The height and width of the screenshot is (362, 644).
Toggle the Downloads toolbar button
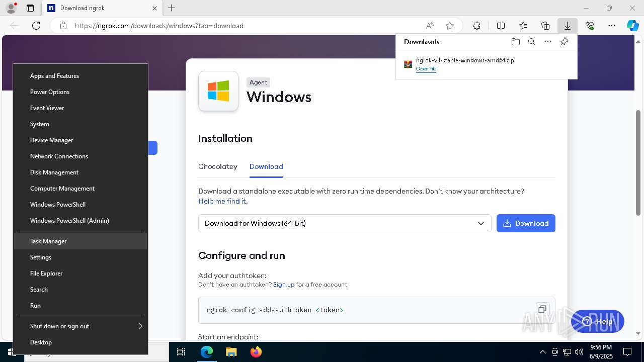tap(568, 26)
